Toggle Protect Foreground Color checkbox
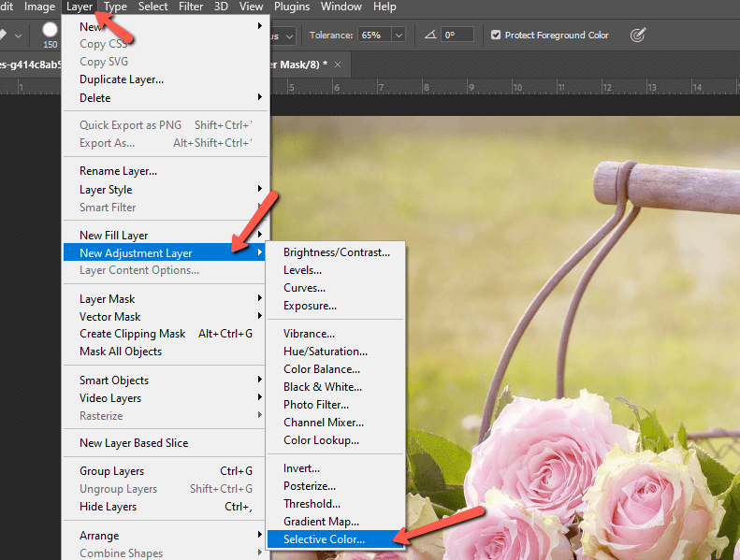The width and height of the screenshot is (740, 560). [496, 35]
